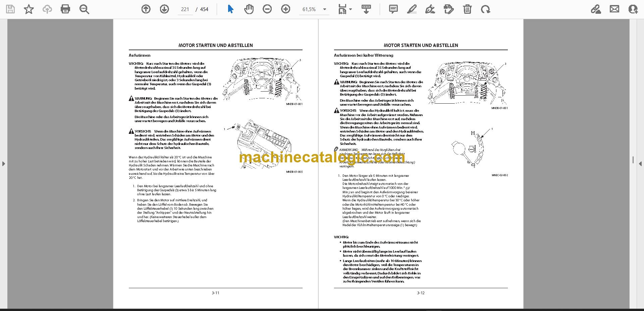Image resolution: width=644 pixels, height=311 pixels.
Task: Toggle the hand pan tool
Action: (x=249, y=9)
